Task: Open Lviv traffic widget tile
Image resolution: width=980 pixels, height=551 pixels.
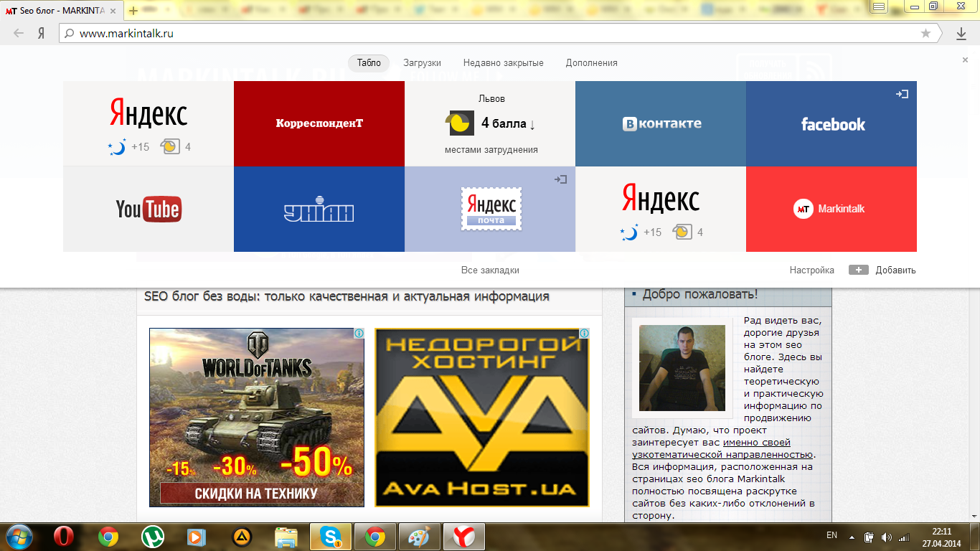Action: pyautogui.click(x=490, y=123)
